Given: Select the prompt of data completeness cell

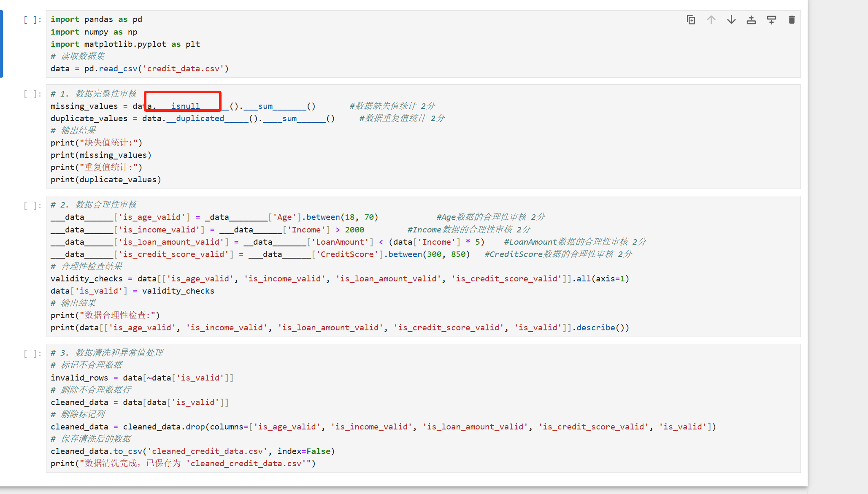Looking at the screenshot, I should 32,94.
